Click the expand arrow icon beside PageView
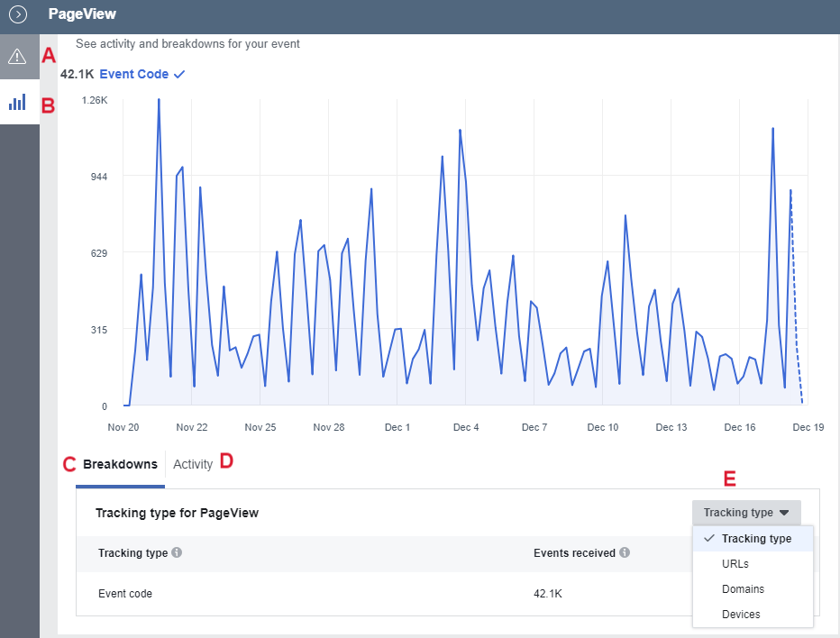This screenshot has height=638, width=840. tap(18, 14)
